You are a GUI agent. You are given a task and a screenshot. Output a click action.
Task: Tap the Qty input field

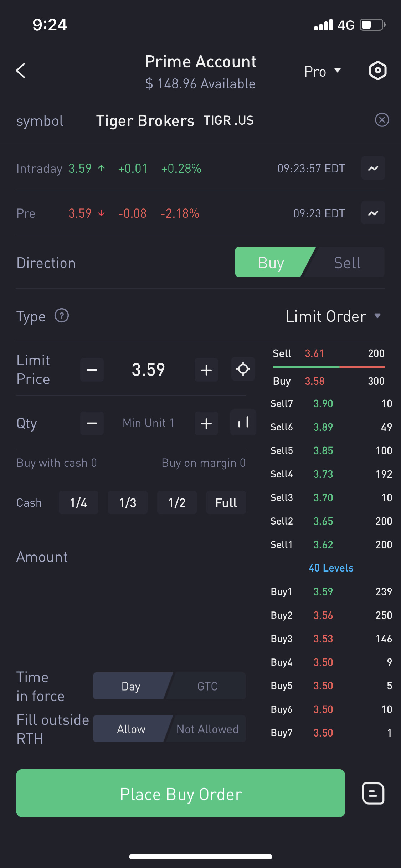tap(148, 423)
